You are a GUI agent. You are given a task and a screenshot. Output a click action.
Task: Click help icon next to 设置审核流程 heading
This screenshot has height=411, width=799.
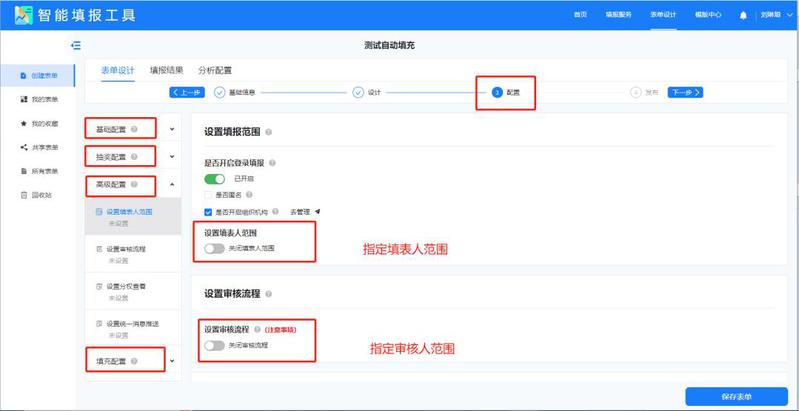pos(270,294)
